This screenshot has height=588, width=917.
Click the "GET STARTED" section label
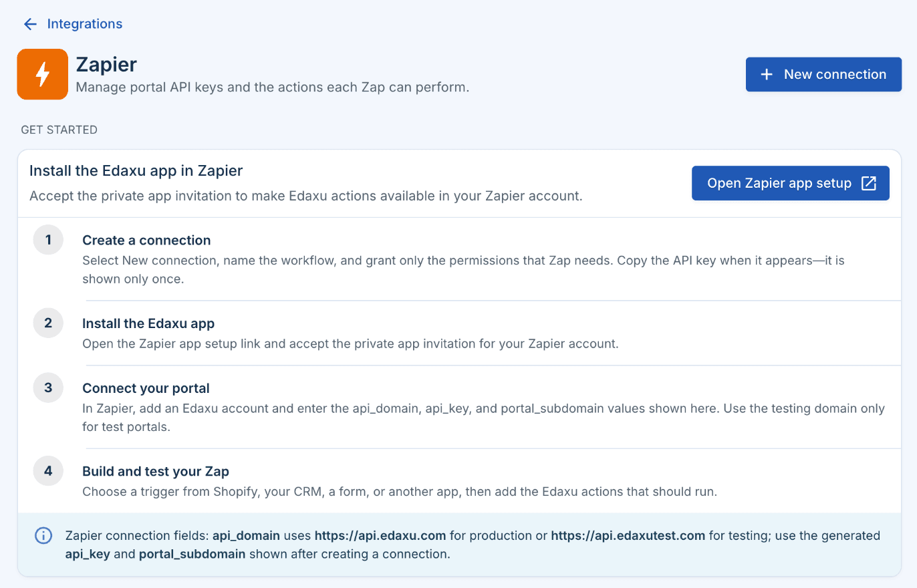click(59, 130)
